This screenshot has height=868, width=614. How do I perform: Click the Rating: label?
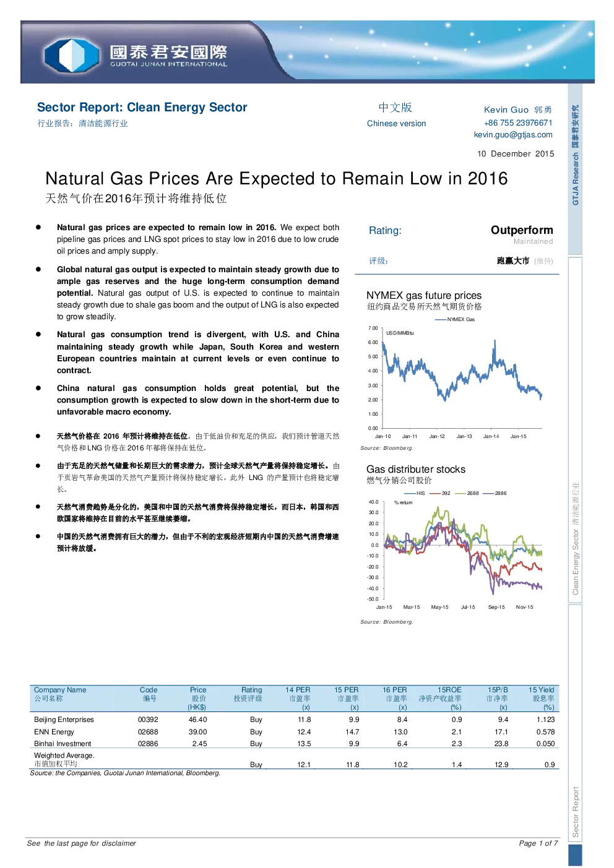(x=385, y=231)
